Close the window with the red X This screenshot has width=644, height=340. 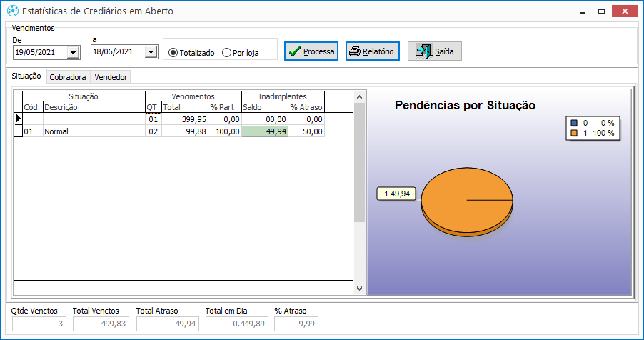click(625, 11)
